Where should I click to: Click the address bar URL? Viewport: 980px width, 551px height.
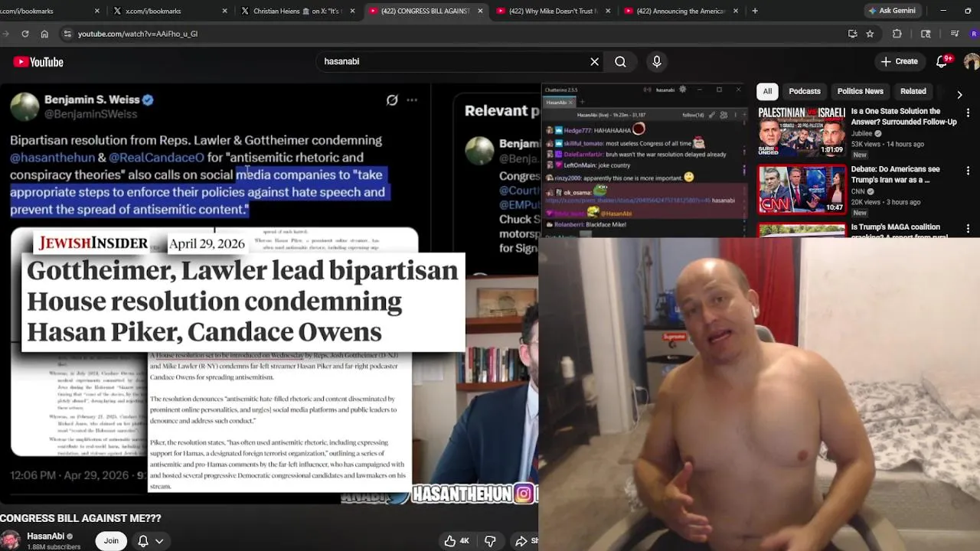138,34
